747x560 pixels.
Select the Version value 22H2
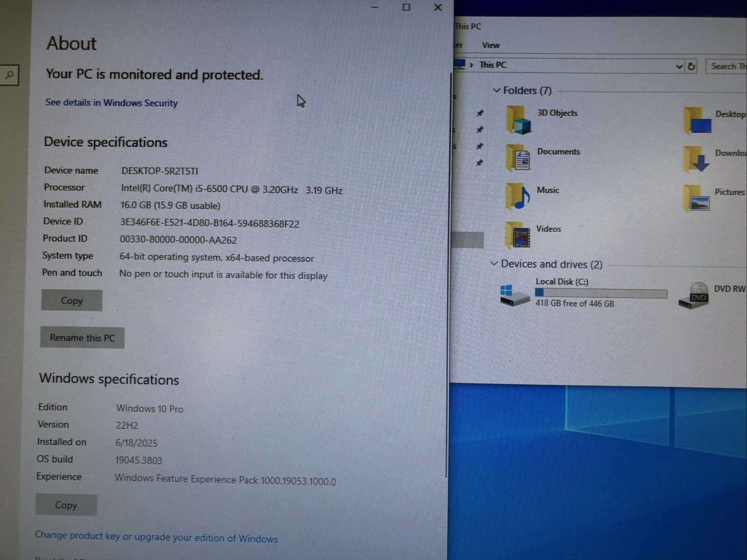[x=127, y=425]
